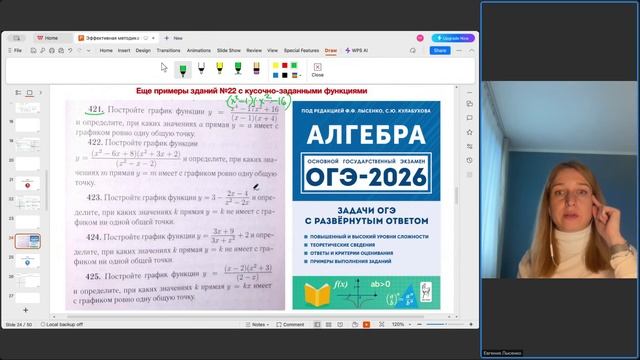Screen dimensions: 640x360
Task: Click the Upgrade Now button
Action: 453,38
